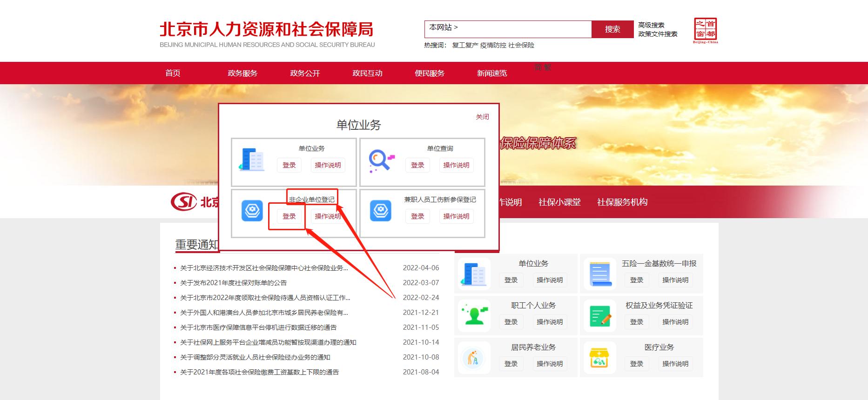The height and width of the screenshot is (400, 868).
Task: Open 操作说明 under 兼职人员工伤新参保登记
Action: tap(456, 216)
